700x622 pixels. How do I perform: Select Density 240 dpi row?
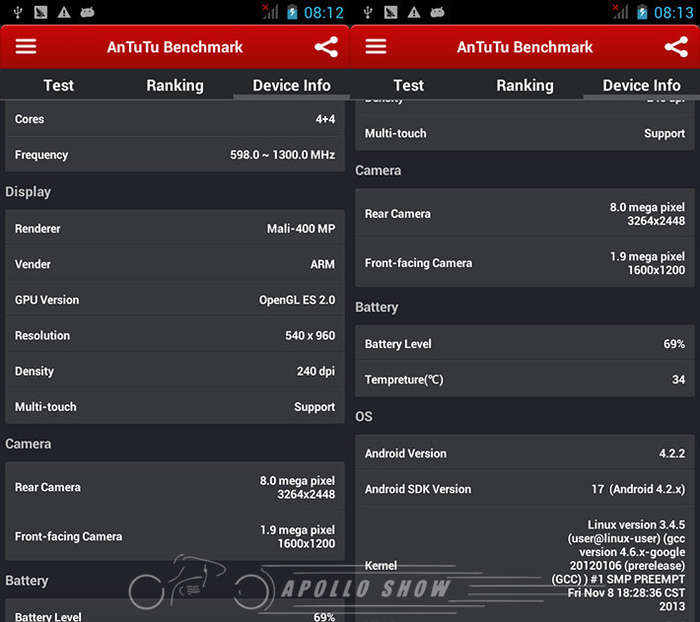pyautogui.click(x=175, y=371)
